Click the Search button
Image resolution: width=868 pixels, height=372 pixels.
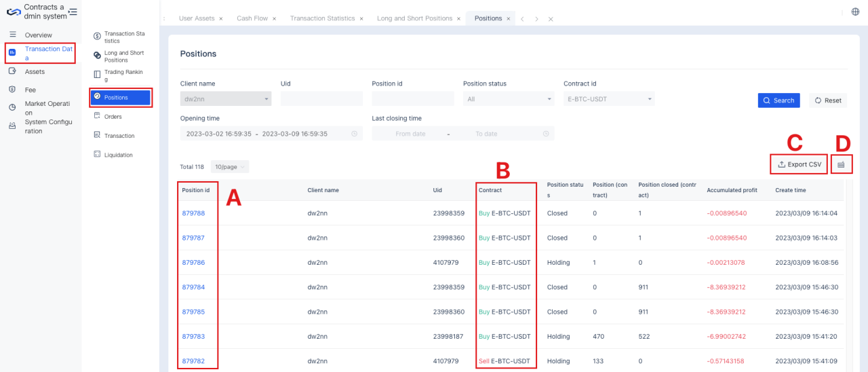[x=778, y=100]
